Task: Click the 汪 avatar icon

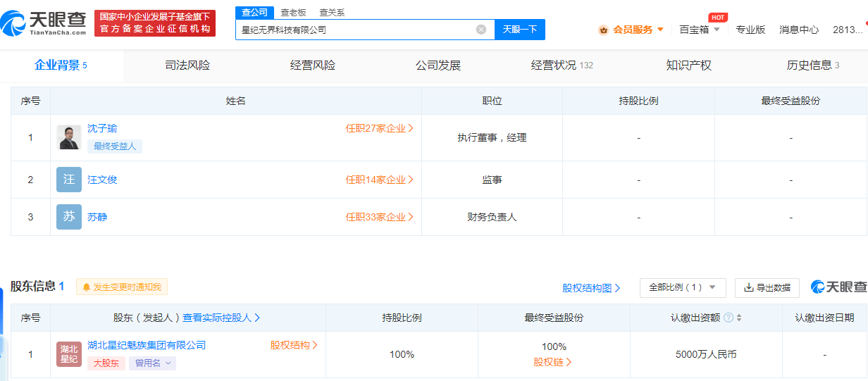Action: click(69, 180)
